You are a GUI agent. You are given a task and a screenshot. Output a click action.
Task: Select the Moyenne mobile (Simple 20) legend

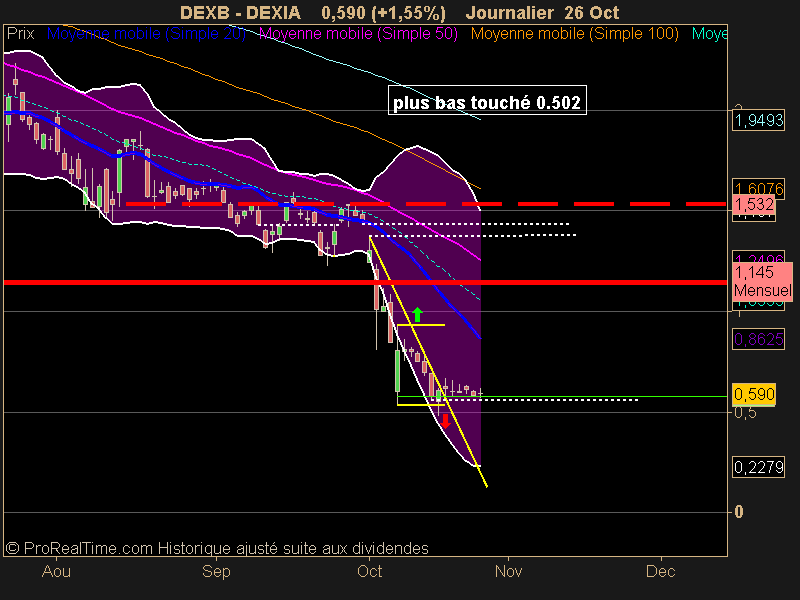tap(146, 34)
